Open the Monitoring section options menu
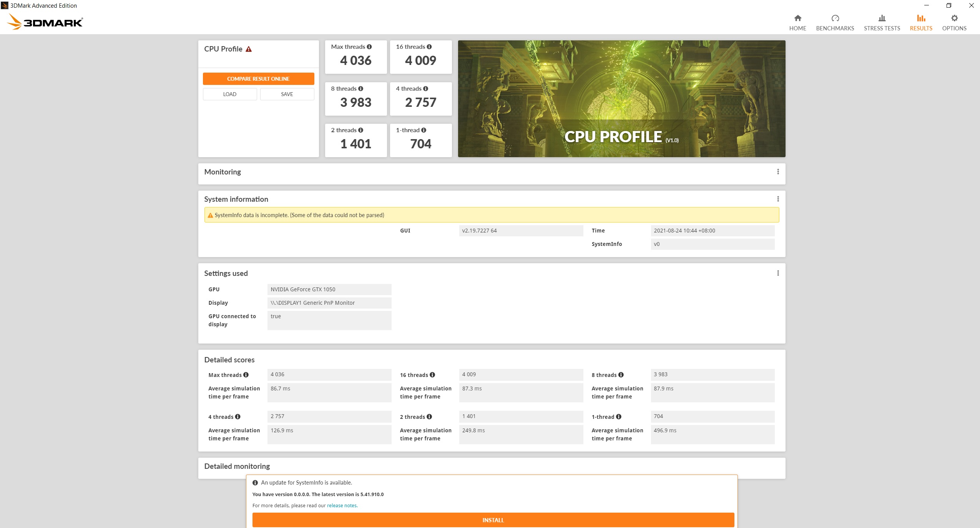The image size is (980, 528). pos(778,172)
